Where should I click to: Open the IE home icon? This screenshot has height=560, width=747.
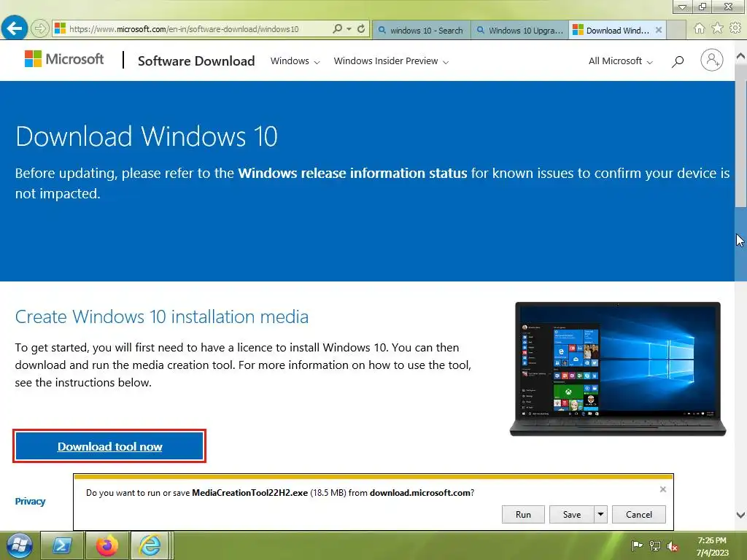(699, 28)
